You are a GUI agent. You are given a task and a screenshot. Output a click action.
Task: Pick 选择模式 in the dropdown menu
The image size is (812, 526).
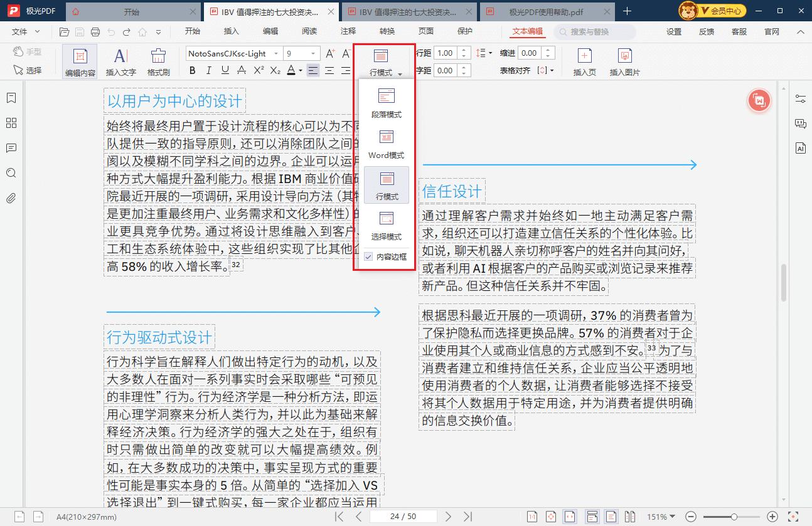pos(386,226)
